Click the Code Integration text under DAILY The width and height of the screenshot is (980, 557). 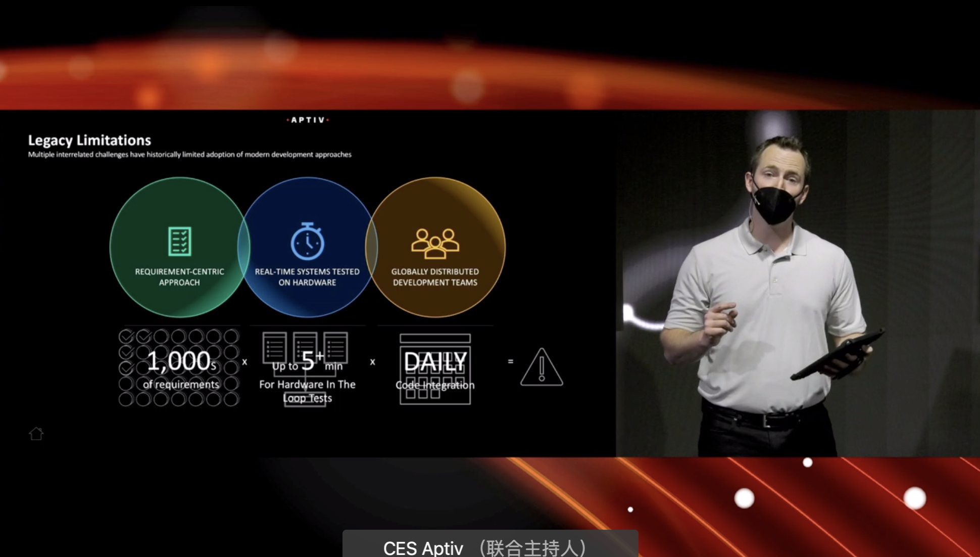435,385
